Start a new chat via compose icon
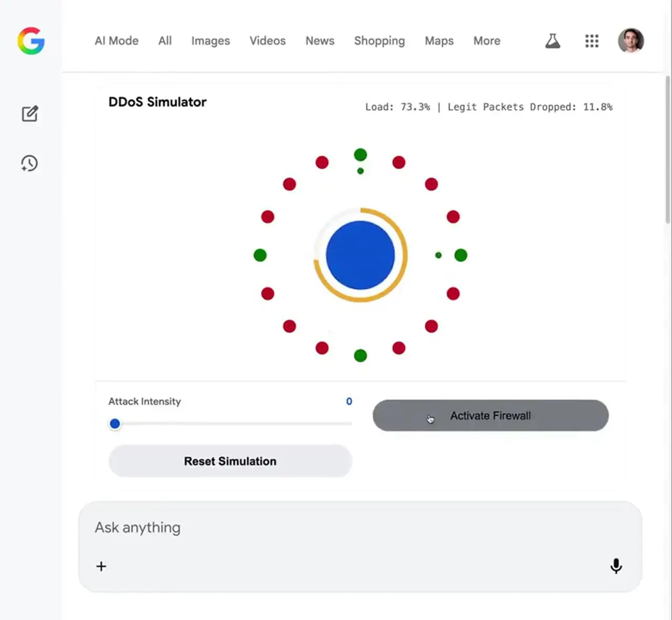 [x=30, y=113]
